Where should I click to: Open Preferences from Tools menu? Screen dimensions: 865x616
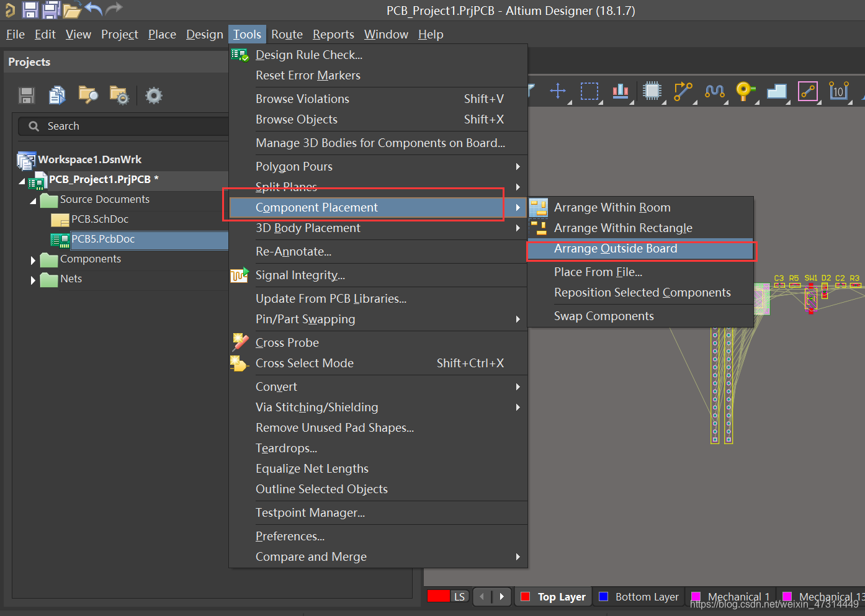(x=379, y=536)
